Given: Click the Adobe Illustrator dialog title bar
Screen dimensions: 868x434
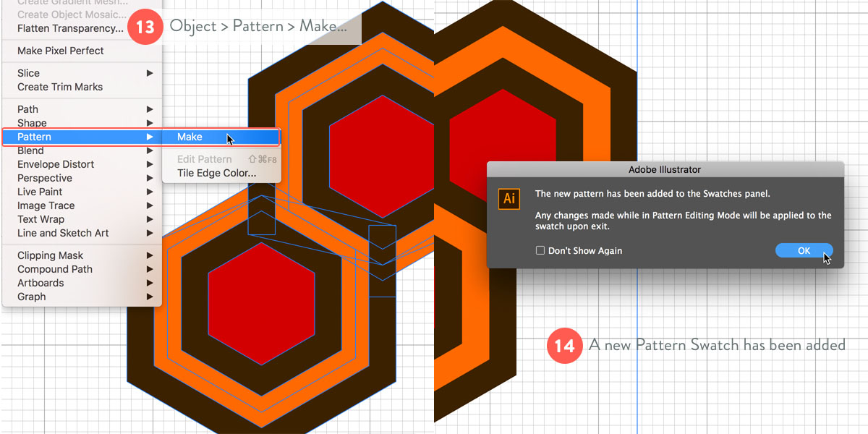Looking at the screenshot, I should 665,170.
